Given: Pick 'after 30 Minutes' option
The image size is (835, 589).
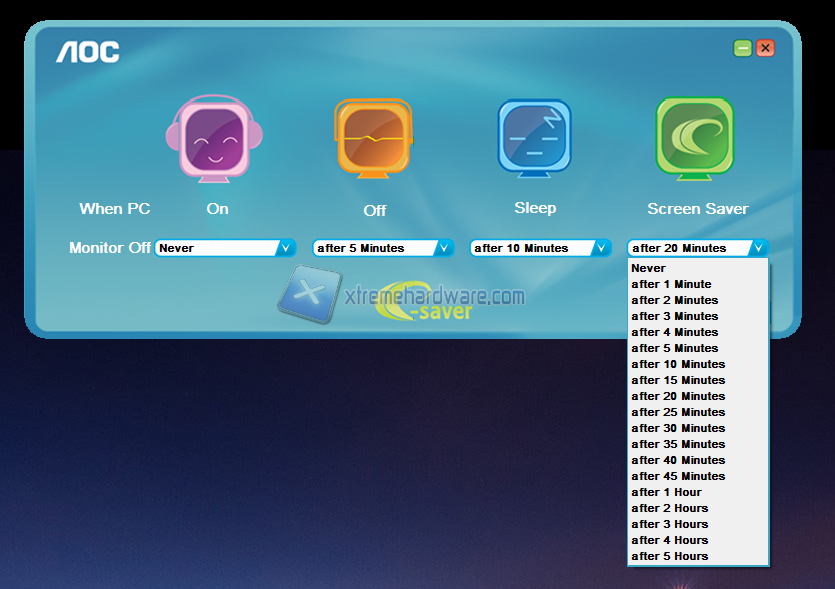Looking at the screenshot, I should (678, 428).
